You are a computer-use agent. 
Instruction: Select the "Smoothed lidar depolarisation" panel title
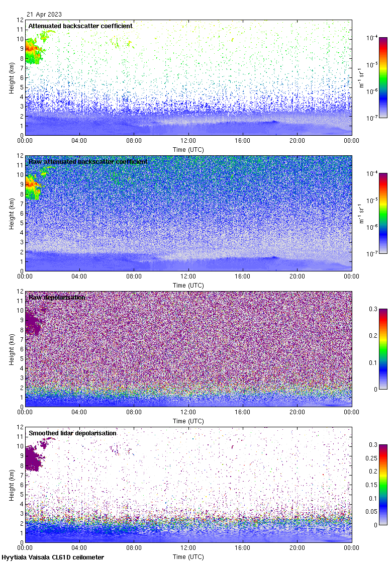pyautogui.click(x=72, y=433)
